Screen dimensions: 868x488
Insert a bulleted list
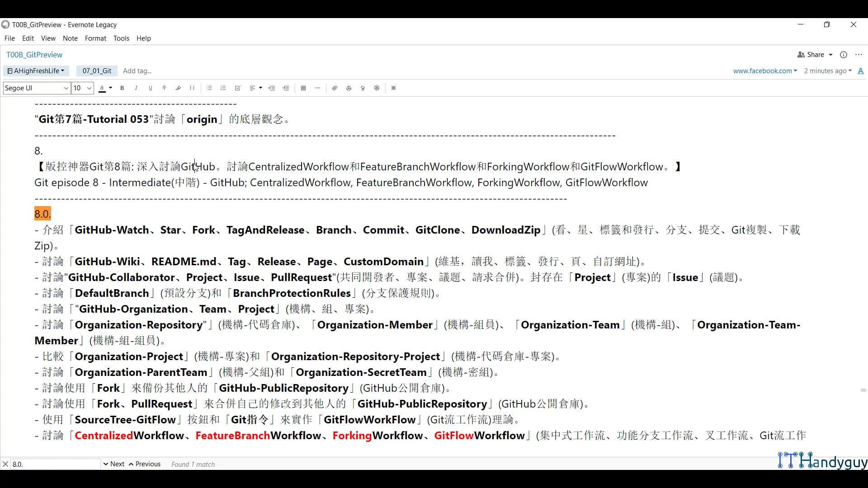coord(209,88)
